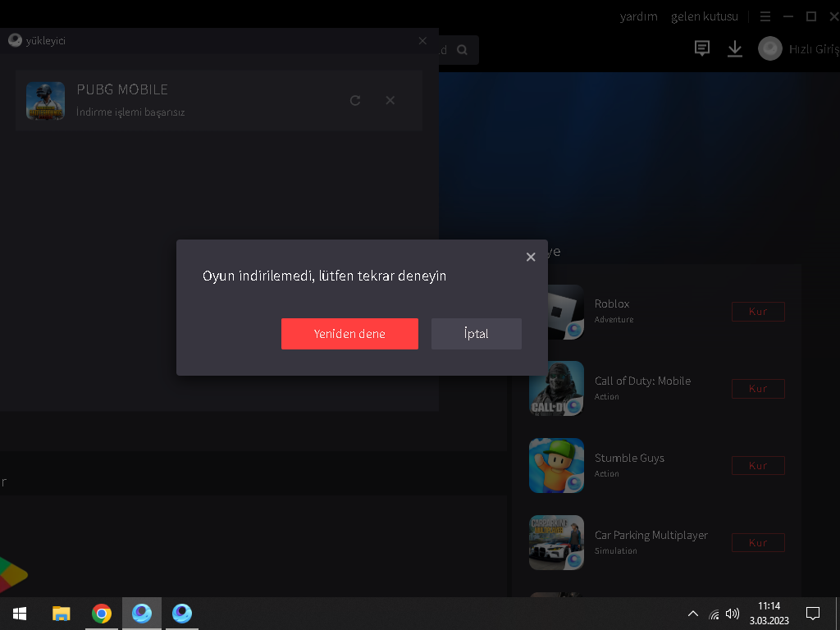The height and width of the screenshot is (630, 840).
Task: Click Stumble Guys title text
Action: point(629,458)
